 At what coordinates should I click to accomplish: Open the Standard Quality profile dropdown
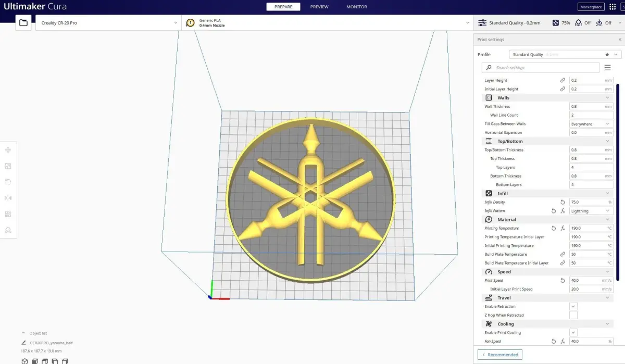click(x=565, y=54)
